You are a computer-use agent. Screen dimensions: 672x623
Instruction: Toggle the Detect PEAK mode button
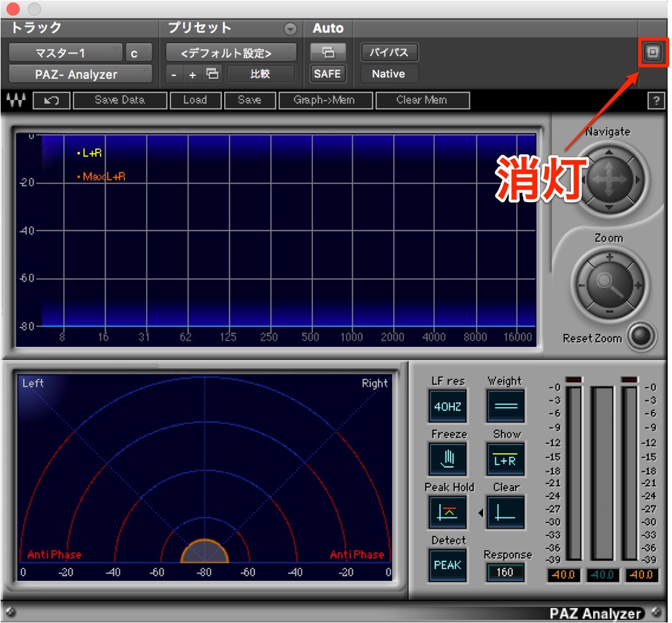(x=447, y=565)
